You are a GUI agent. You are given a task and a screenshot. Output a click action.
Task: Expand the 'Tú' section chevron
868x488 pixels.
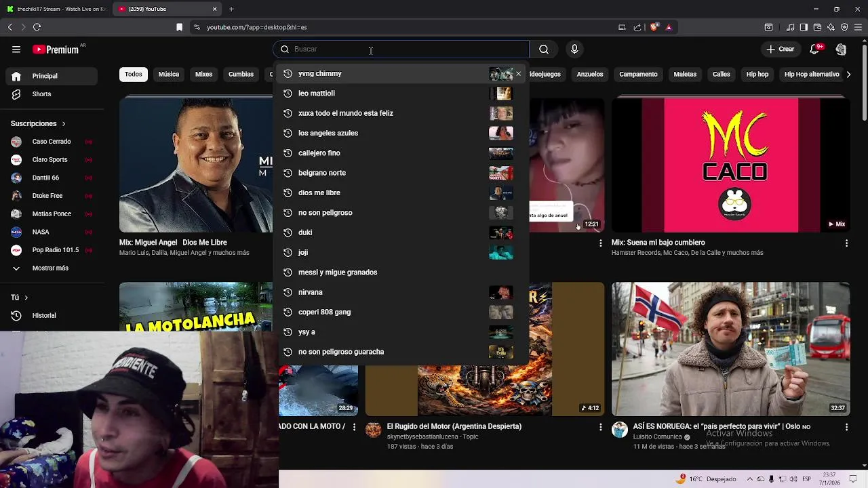click(x=26, y=298)
